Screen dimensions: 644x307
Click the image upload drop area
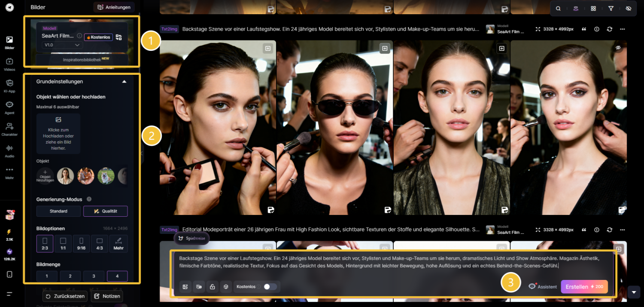pos(58,134)
